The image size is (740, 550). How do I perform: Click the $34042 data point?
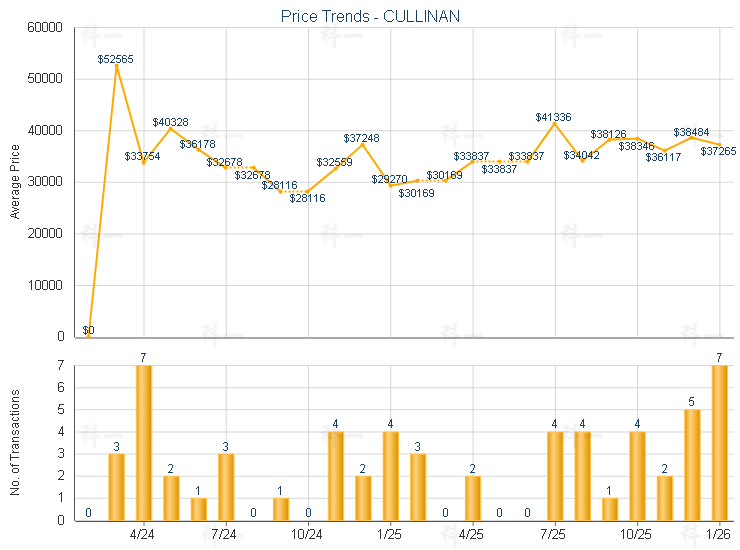point(583,160)
